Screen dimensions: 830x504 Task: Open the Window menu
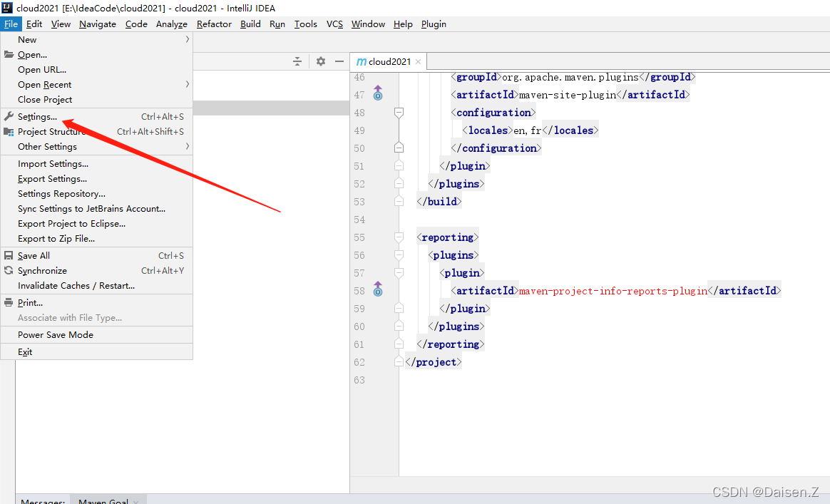pyautogui.click(x=368, y=24)
